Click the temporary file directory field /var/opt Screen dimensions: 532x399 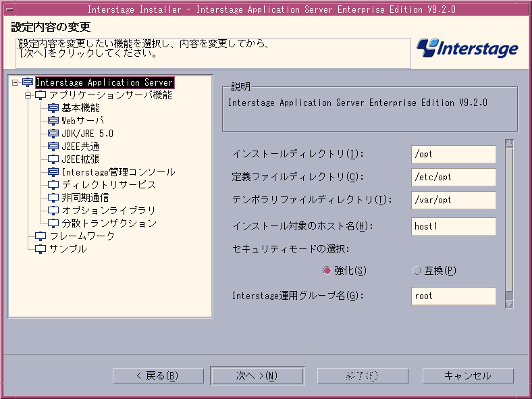(453, 201)
